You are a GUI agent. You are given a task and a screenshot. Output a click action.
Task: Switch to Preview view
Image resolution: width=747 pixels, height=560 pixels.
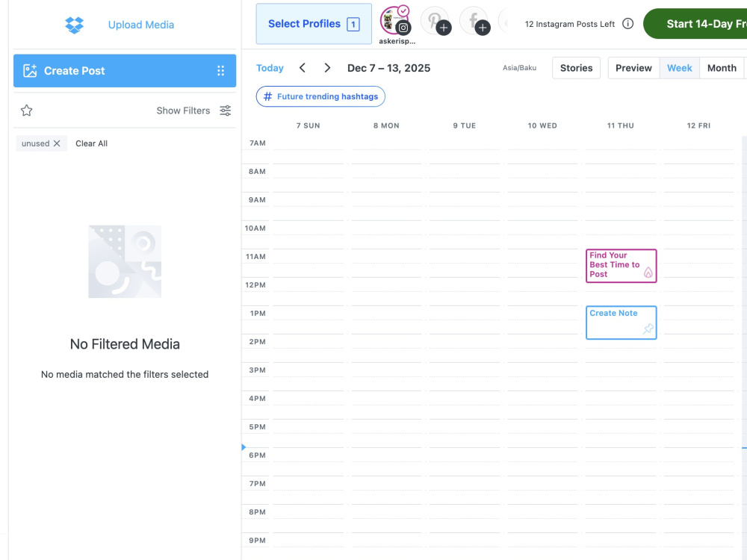(x=633, y=68)
